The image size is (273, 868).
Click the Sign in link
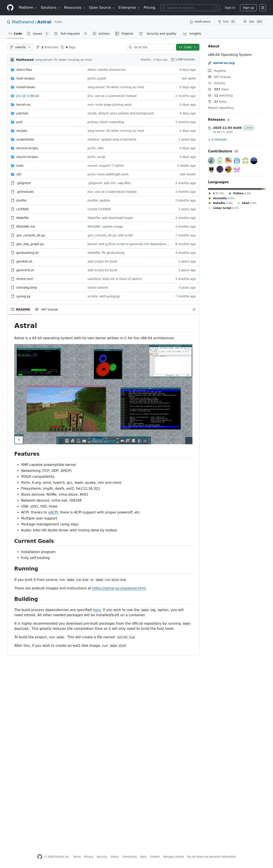(x=230, y=8)
